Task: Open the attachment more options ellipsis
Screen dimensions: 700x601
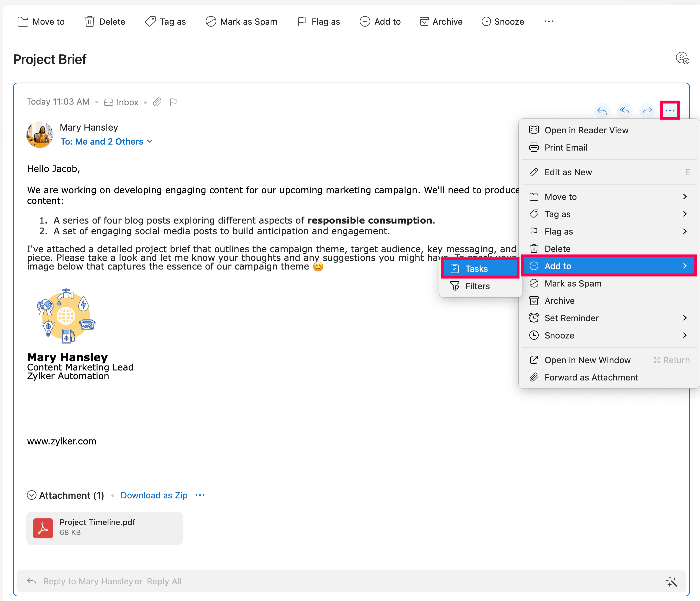Action: coord(200,495)
